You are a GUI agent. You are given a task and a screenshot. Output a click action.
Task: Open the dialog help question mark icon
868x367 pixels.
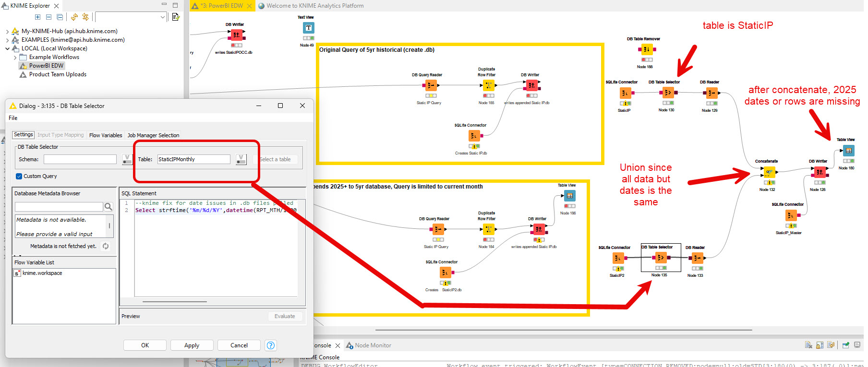pos(271,345)
